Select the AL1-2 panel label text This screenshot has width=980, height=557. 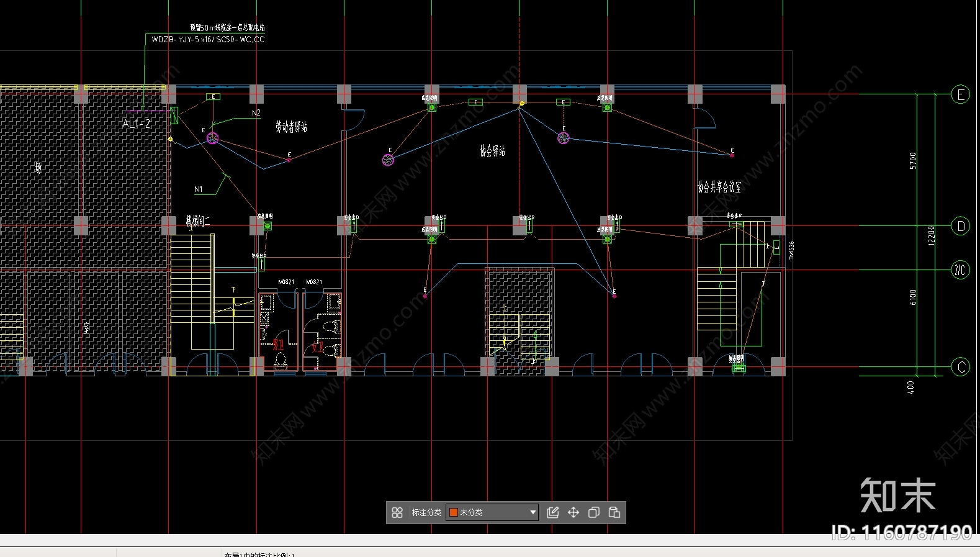click(136, 124)
